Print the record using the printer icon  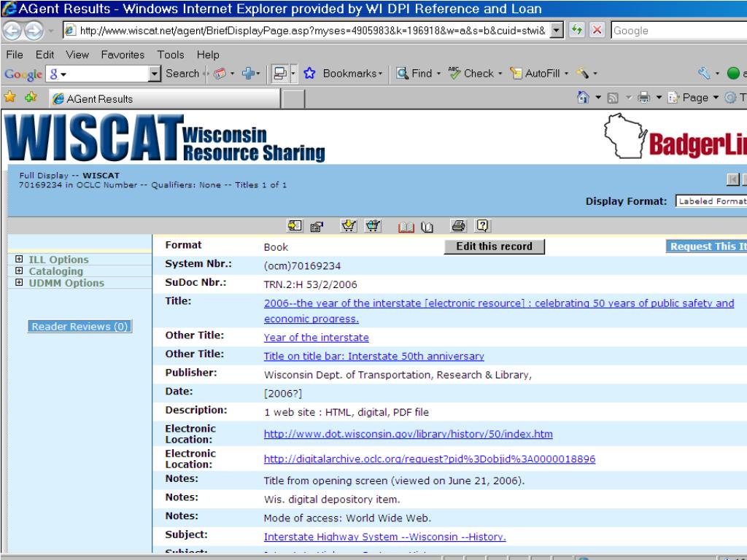point(458,226)
